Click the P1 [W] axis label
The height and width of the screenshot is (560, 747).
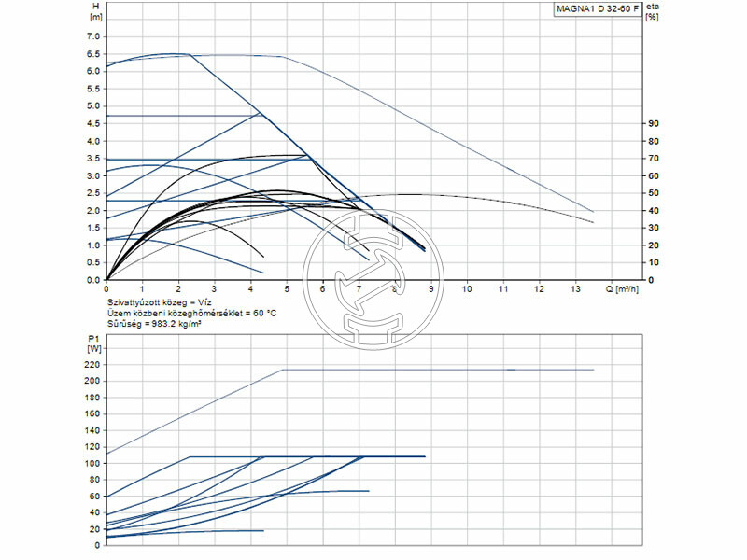coord(94,343)
